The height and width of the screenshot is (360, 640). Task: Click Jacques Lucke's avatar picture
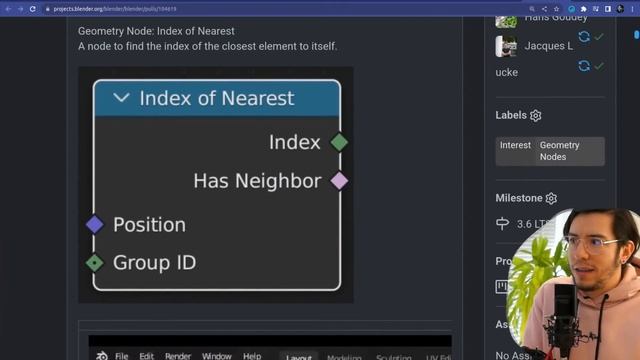click(x=506, y=46)
